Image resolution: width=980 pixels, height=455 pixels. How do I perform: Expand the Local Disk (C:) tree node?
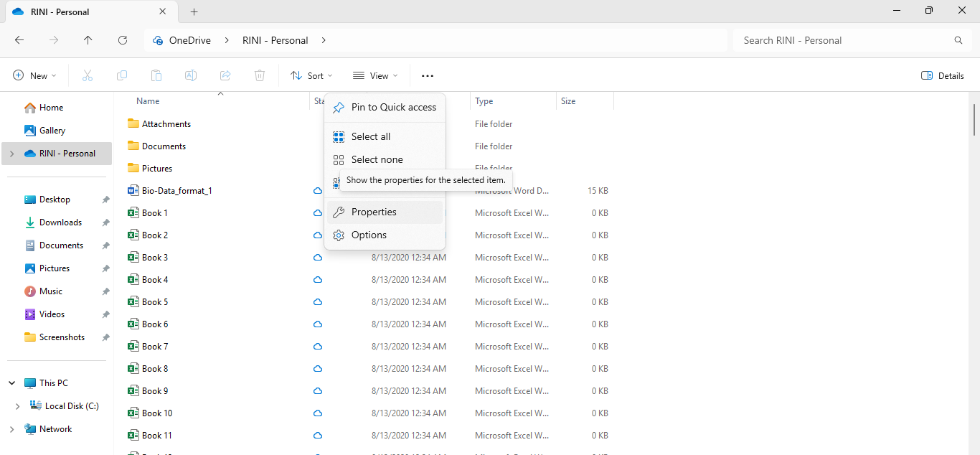pos(18,406)
